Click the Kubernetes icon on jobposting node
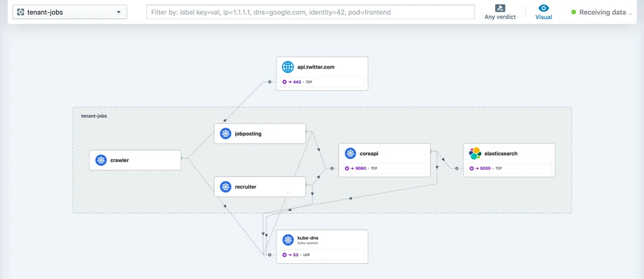Viewport: 644px width, 279px height. [226, 133]
